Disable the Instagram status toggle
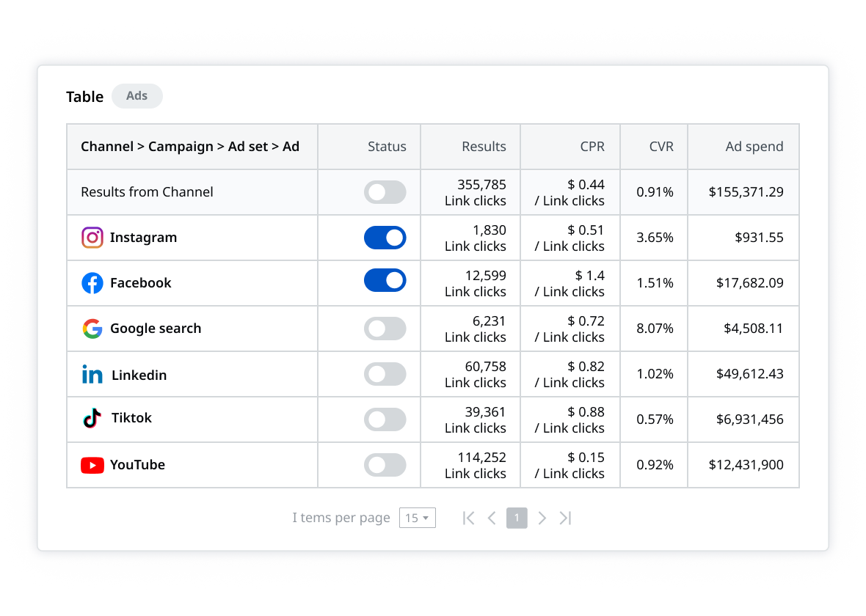Image resolution: width=866 pixels, height=616 pixels. pos(385,238)
